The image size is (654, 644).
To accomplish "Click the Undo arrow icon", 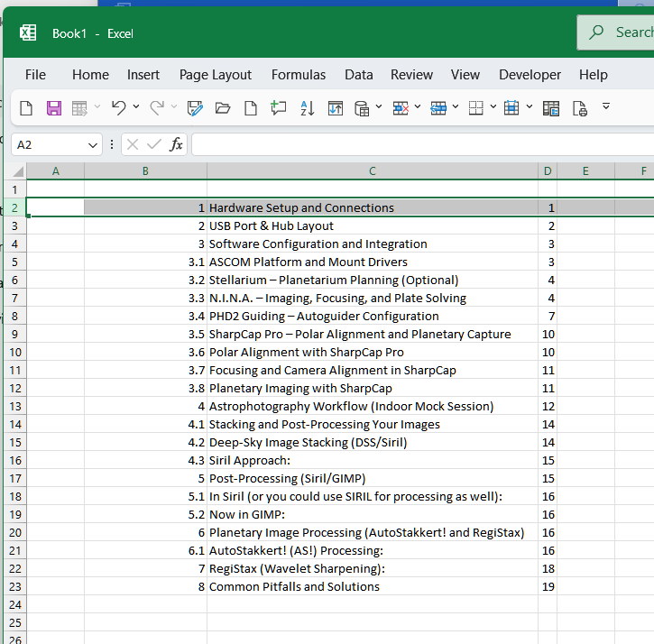I will tap(118, 108).
